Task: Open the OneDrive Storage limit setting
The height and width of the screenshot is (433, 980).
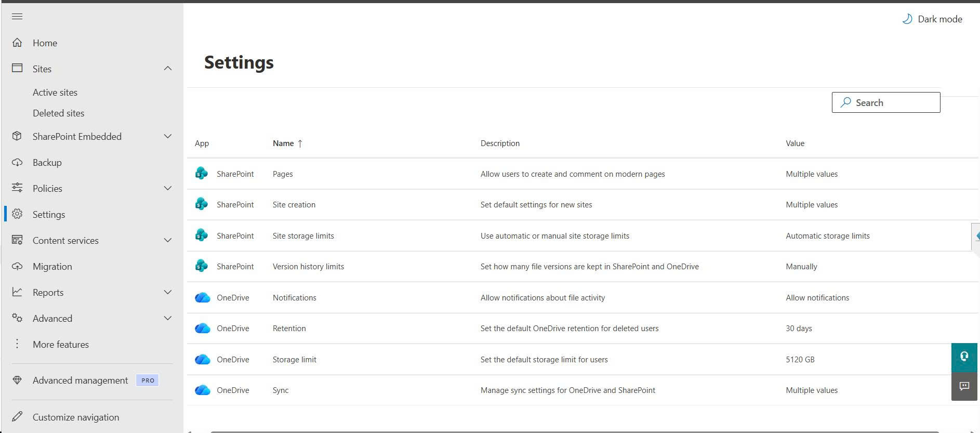Action: click(294, 359)
